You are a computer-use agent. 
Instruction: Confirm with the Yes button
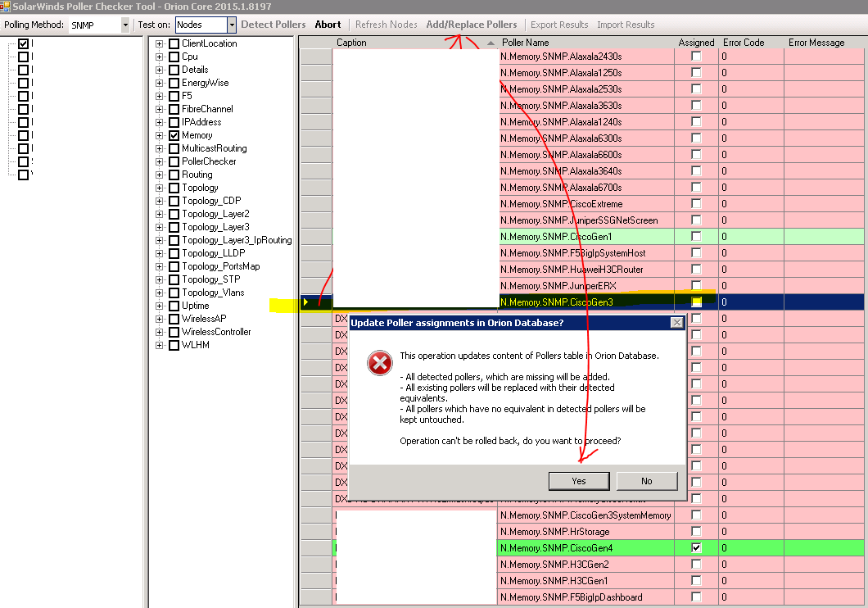coord(579,481)
